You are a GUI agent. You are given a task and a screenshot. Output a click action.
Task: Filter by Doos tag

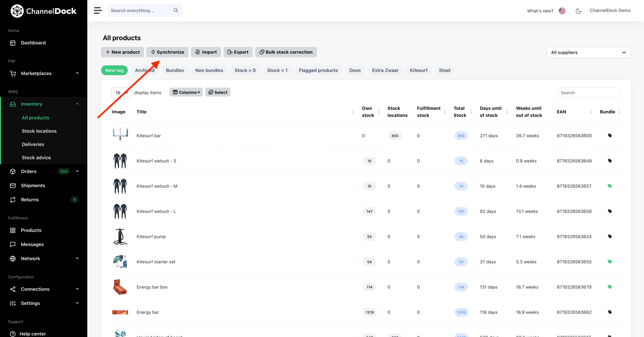point(355,70)
